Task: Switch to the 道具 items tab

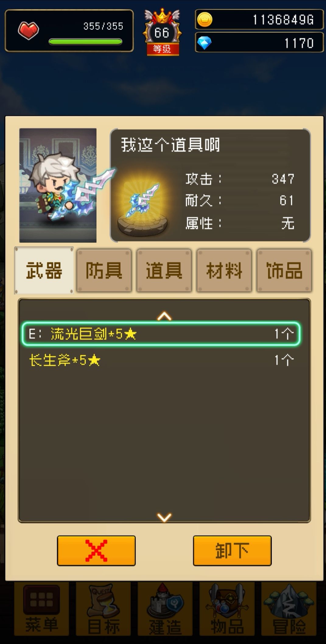Action: (x=164, y=271)
